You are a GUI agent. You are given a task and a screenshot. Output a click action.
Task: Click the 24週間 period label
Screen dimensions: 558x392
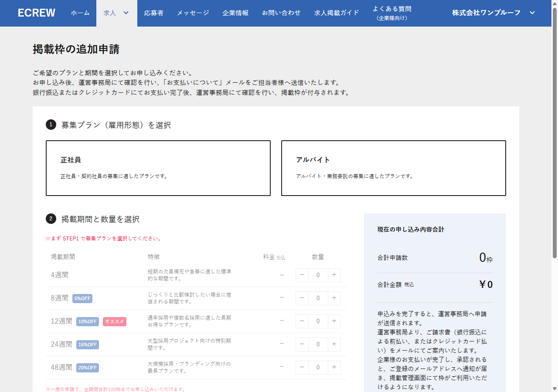61,345
